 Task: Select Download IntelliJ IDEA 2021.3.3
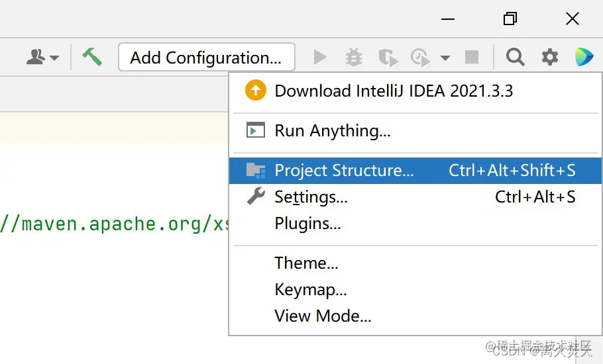[x=415, y=91]
